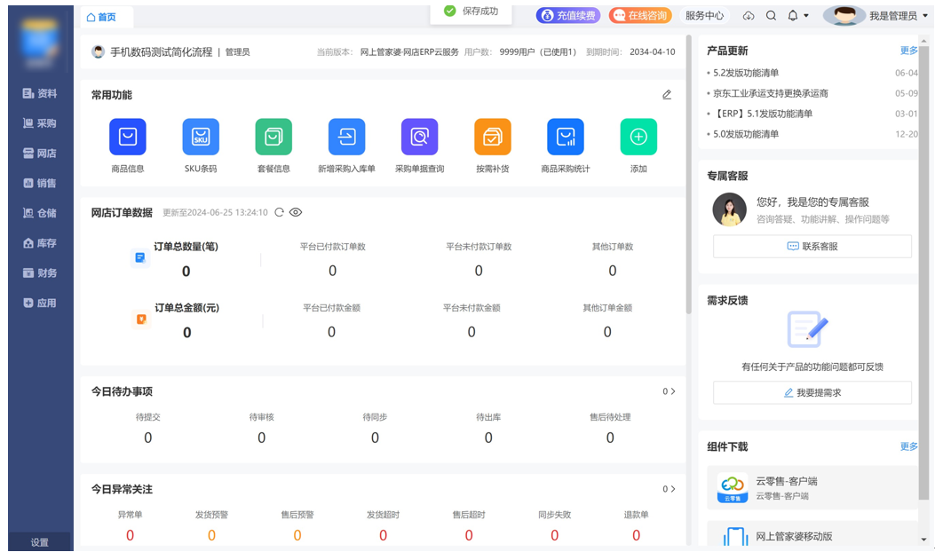This screenshot has width=935, height=560.
Task: Open the 库存 sidebar menu
Action: (40, 243)
